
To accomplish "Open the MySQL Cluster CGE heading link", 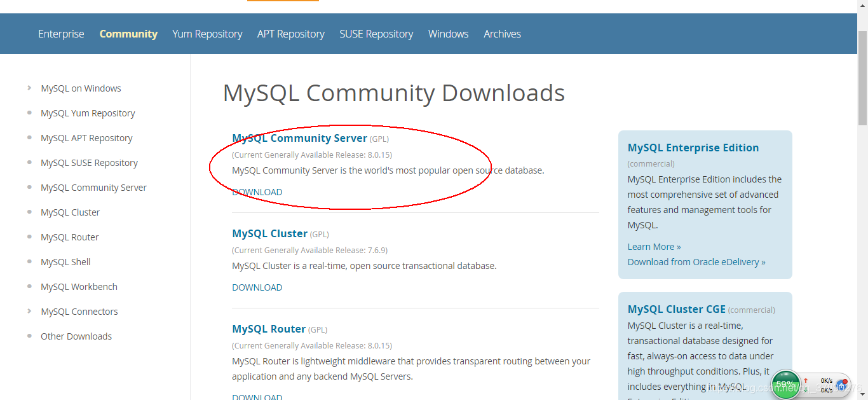I will pyautogui.click(x=676, y=309).
